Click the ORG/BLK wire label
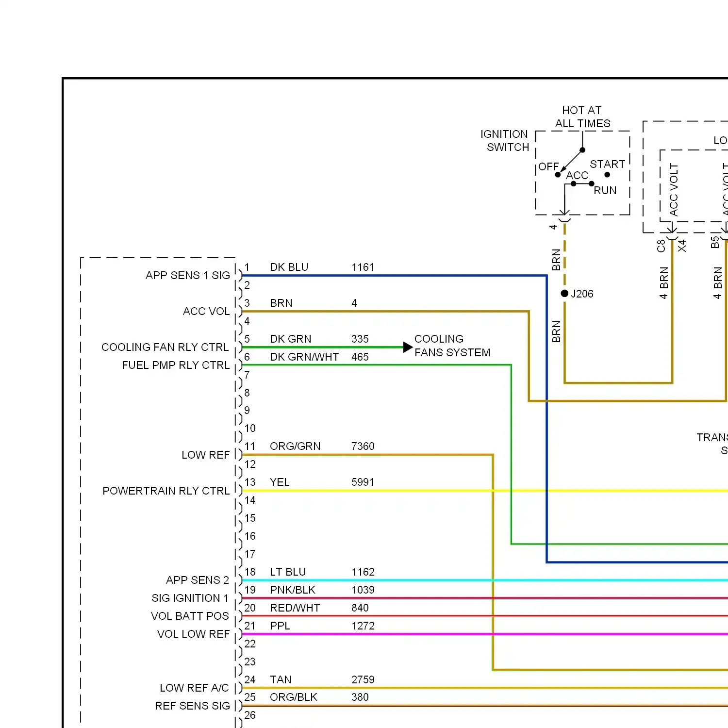The height and width of the screenshot is (728, 728). click(x=293, y=697)
